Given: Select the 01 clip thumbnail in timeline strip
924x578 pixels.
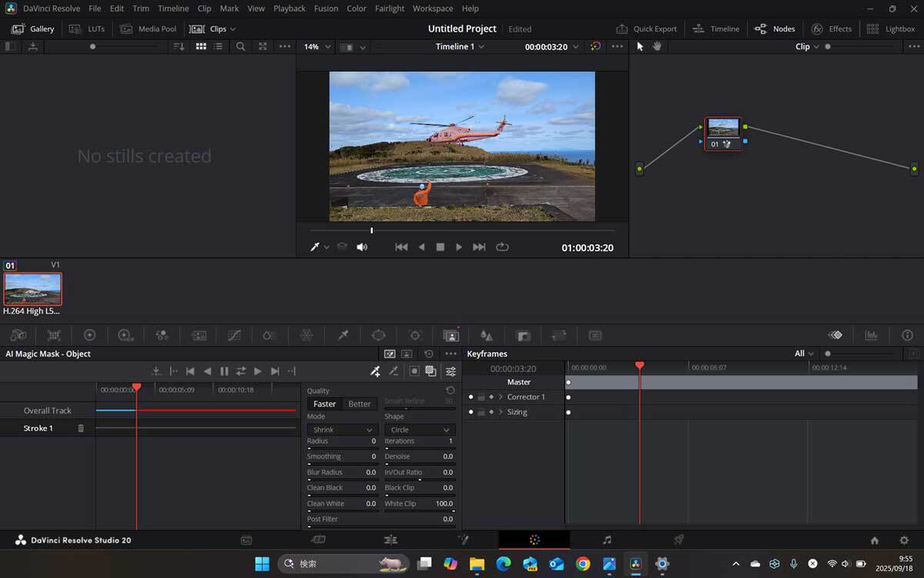Looking at the screenshot, I should point(32,290).
